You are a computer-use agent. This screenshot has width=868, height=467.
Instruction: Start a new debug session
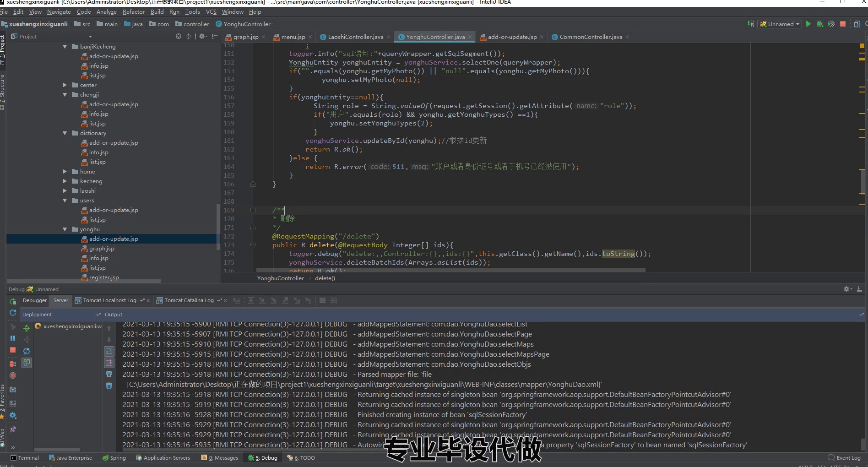pos(819,24)
